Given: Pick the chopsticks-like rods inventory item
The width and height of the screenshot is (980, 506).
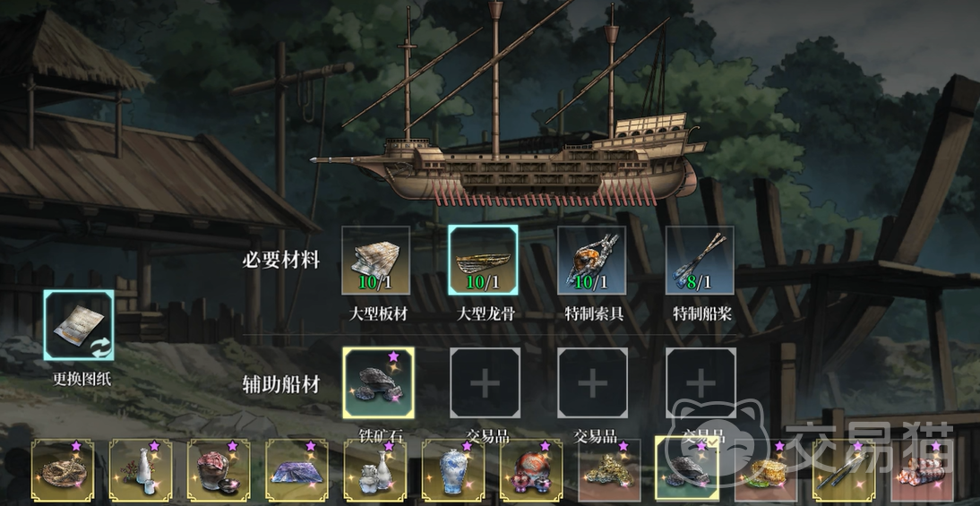Looking at the screenshot, I should (844, 470).
